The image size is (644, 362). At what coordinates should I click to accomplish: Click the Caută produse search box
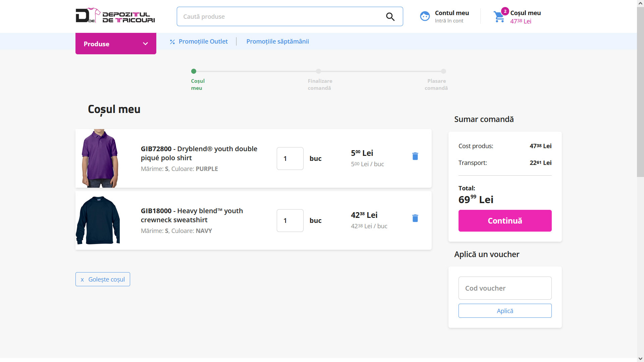point(282,17)
